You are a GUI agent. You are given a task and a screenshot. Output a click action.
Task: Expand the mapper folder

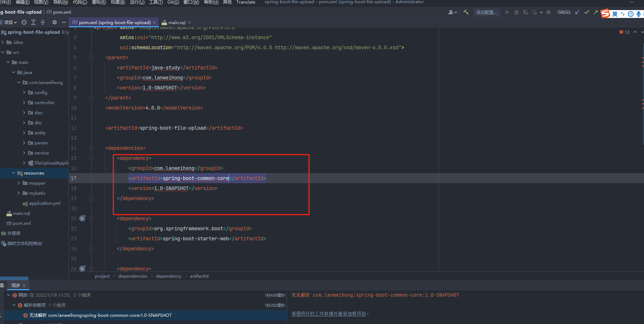(x=19, y=183)
